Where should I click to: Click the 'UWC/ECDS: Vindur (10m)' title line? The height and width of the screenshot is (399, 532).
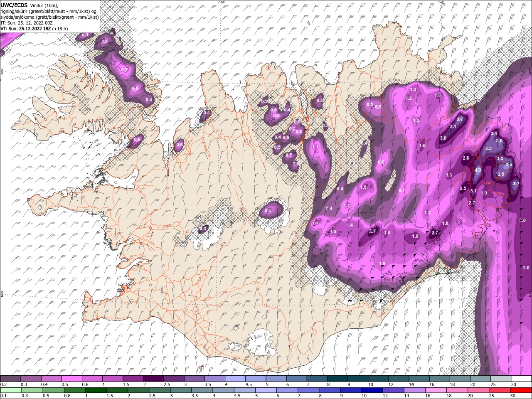(x=30, y=5)
